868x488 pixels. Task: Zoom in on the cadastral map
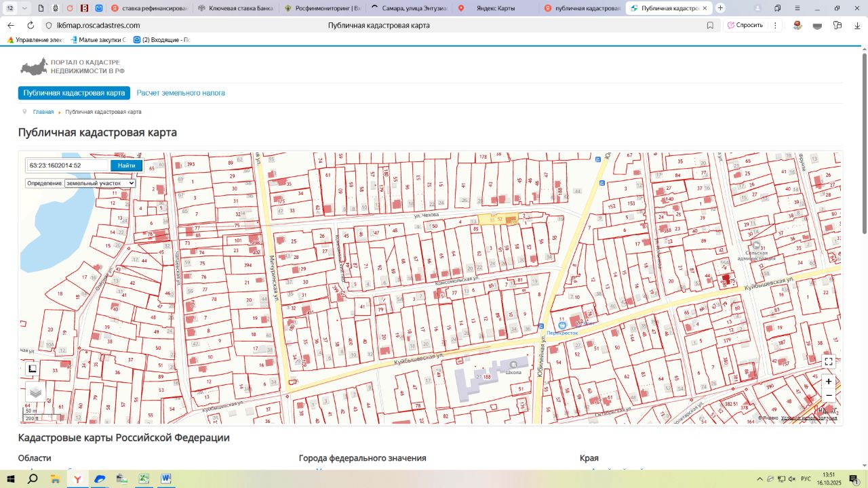pos(828,382)
